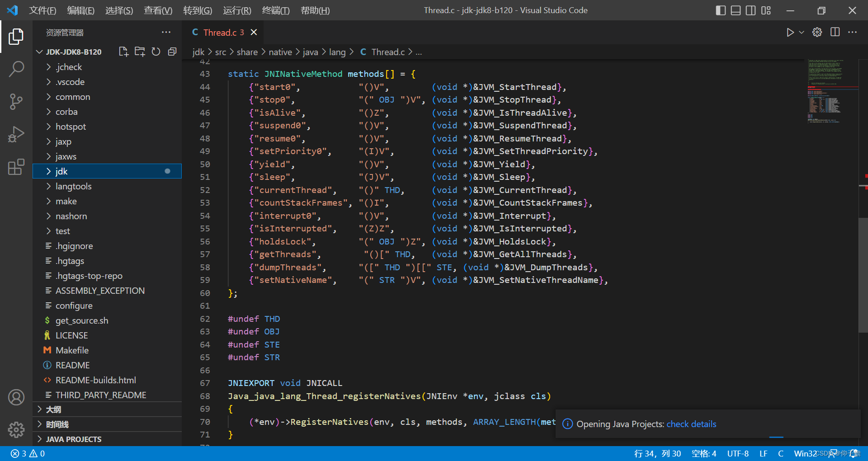This screenshot has width=868, height=461.
Task: Collapse all folders in explorer
Action: tap(172, 52)
